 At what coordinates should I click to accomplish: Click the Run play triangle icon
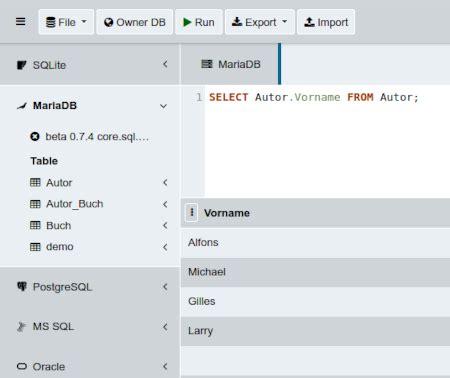pyautogui.click(x=187, y=22)
